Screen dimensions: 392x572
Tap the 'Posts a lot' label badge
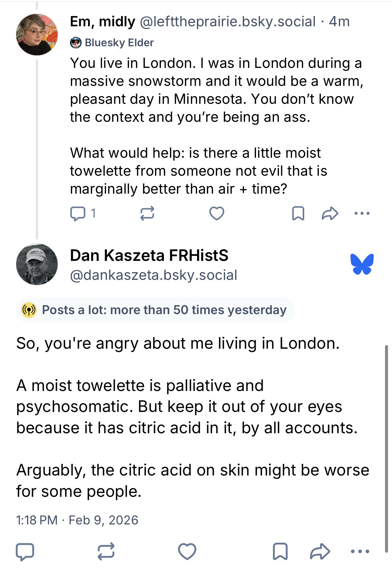(155, 310)
